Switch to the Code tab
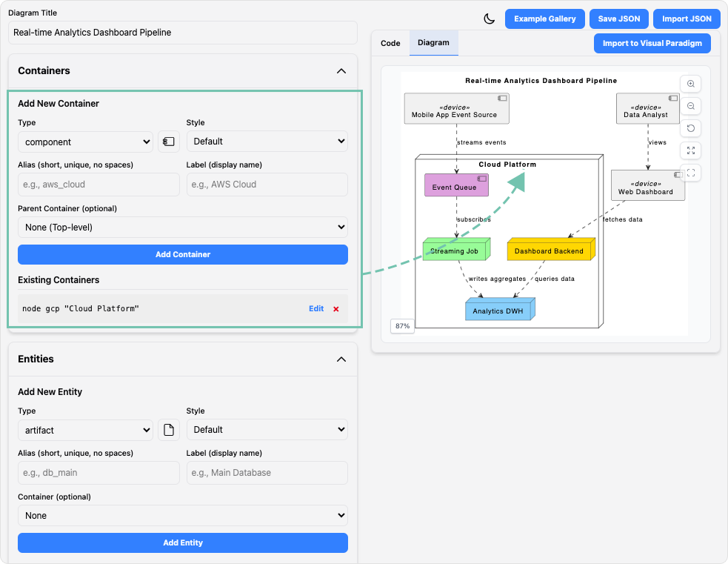728x564 pixels. pyautogui.click(x=390, y=43)
